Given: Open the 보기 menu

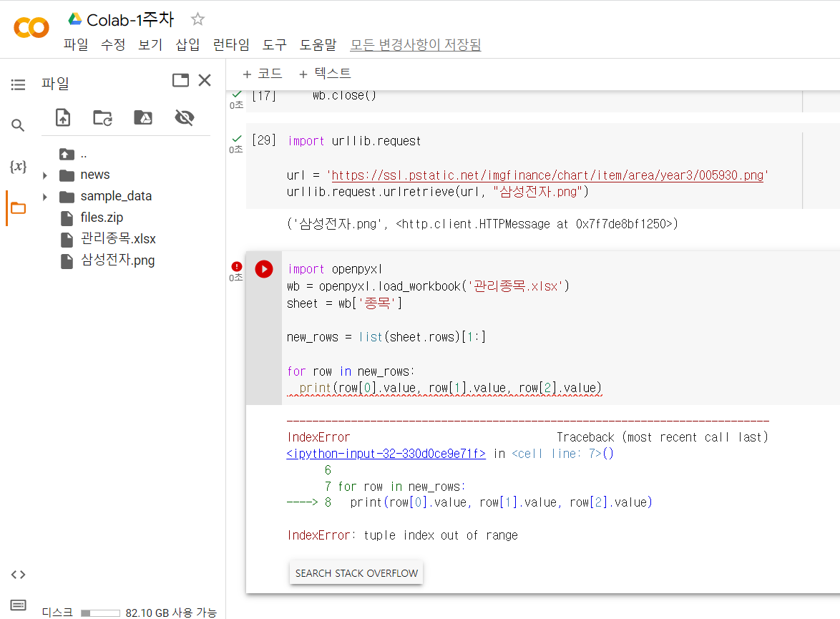Looking at the screenshot, I should coord(150,44).
